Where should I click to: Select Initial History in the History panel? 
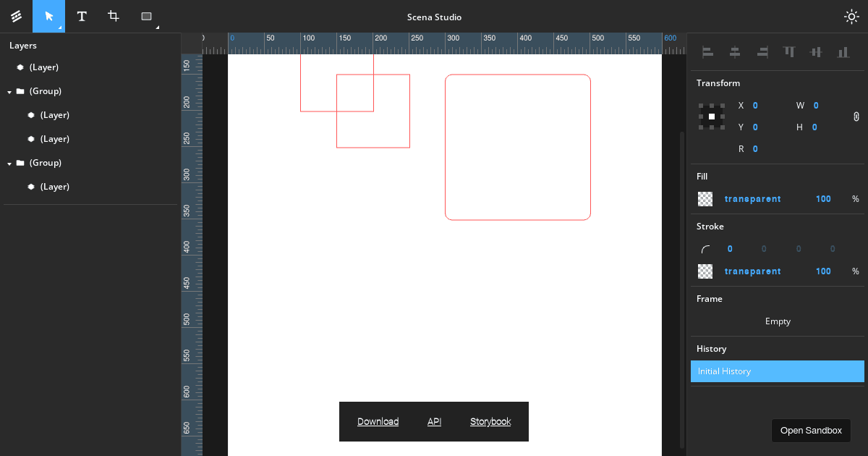(x=777, y=371)
